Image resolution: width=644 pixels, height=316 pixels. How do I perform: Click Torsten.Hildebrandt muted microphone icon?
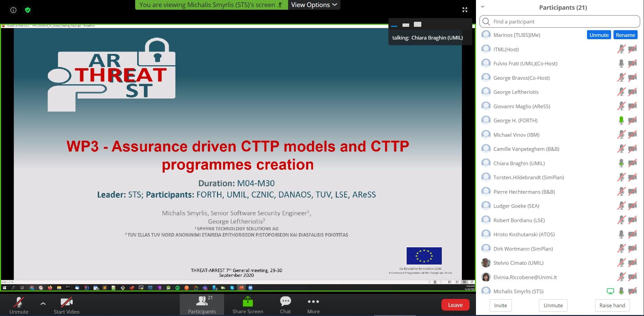(x=621, y=177)
